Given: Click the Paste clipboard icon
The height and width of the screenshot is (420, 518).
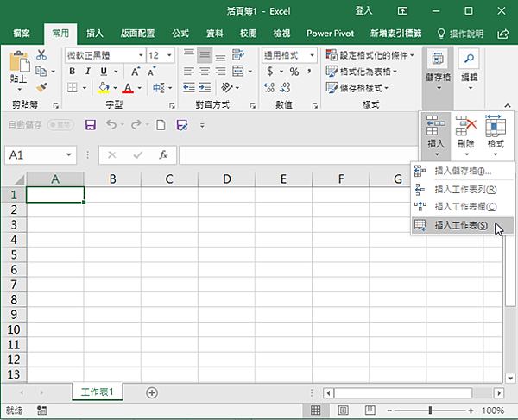Looking at the screenshot, I should point(19,61).
